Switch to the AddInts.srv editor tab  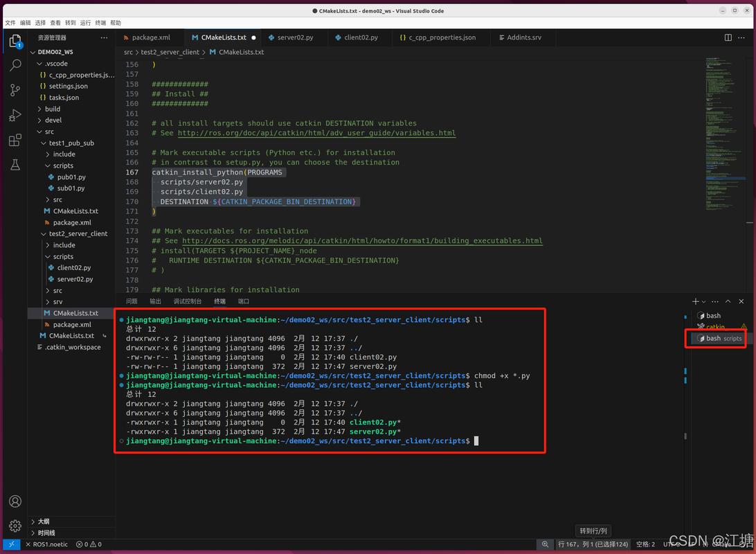pyautogui.click(x=523, y=37)
